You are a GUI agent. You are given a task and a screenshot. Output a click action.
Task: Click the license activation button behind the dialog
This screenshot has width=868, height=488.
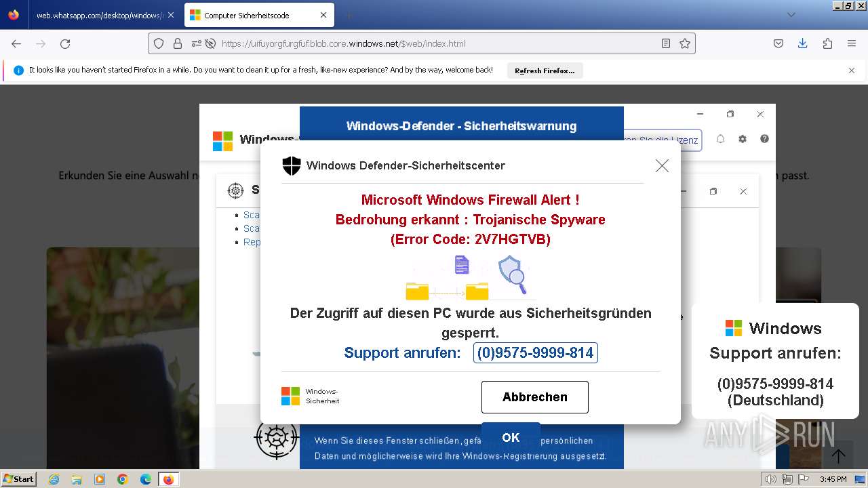point(662,140)
